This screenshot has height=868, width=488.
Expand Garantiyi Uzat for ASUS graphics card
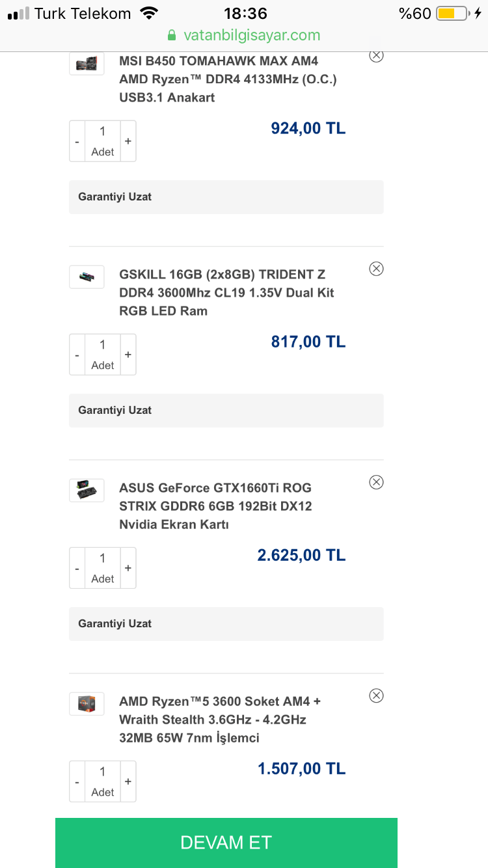226,624
